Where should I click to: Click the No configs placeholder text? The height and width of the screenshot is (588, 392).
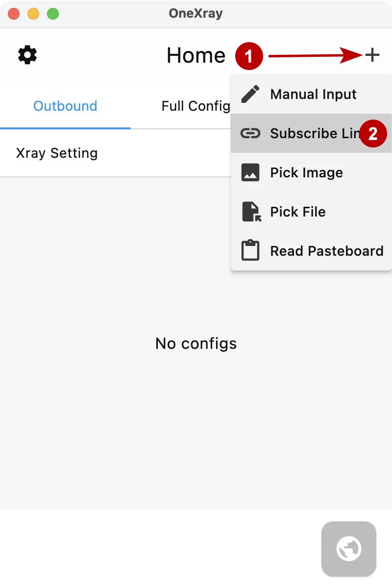click(196, 343)
